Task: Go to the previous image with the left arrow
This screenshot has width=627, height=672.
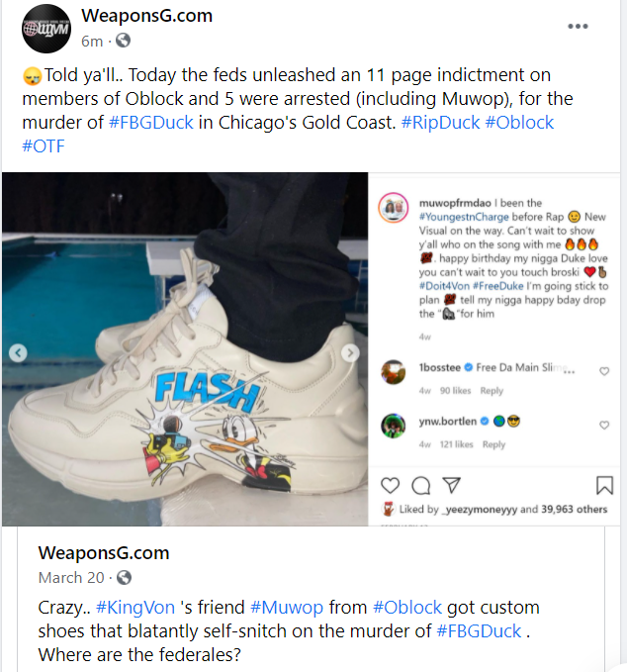Action: pyautogui.click(x=18, y=353)
